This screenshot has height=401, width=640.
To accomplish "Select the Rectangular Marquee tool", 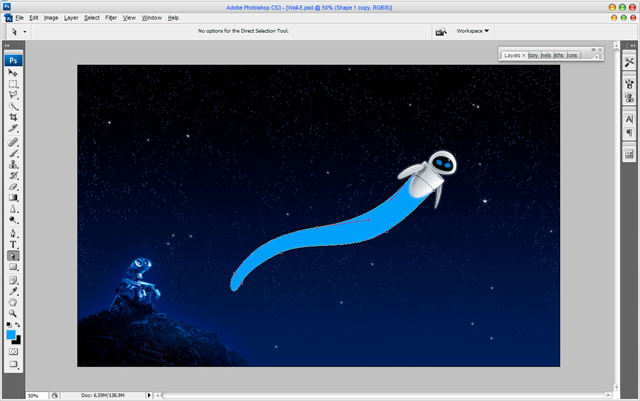I will 13,84.
